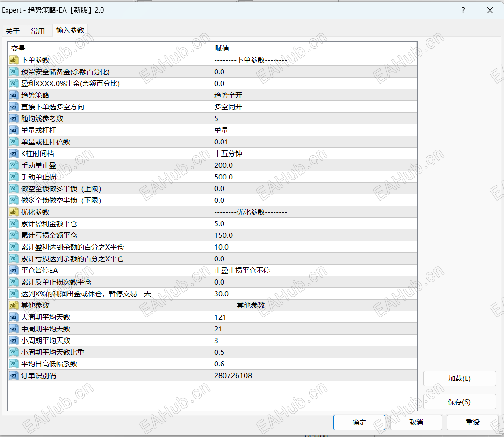Click the numeric icon beside K柱时间档
Image resolution: width=504 pixels, height=437 pixels.
(13, 153)
